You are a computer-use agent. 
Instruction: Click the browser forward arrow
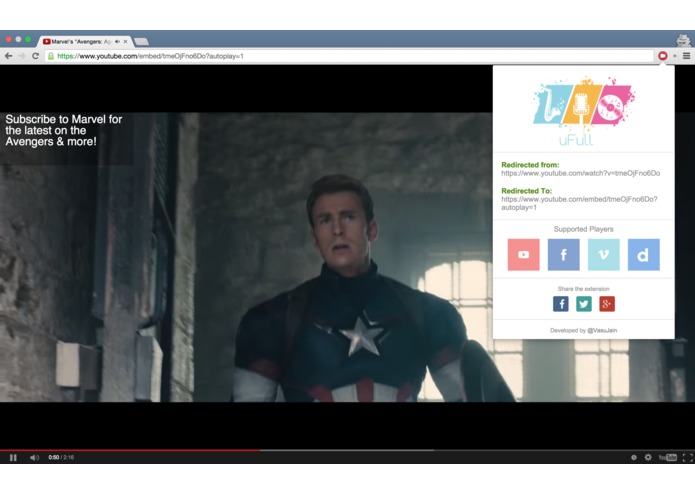22,56
